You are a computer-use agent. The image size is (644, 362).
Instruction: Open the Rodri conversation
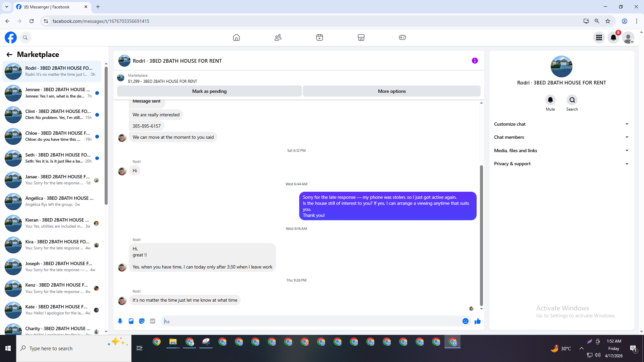(52, 71)
